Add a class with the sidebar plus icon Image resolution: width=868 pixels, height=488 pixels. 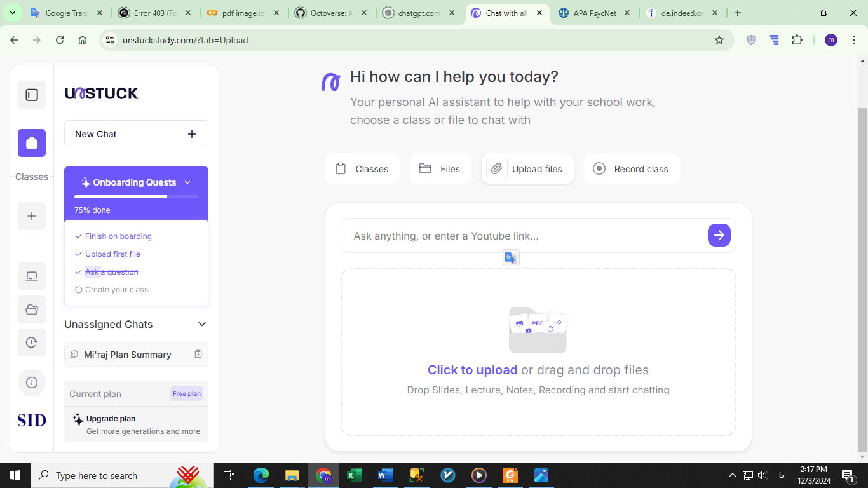tap(32, 216)
